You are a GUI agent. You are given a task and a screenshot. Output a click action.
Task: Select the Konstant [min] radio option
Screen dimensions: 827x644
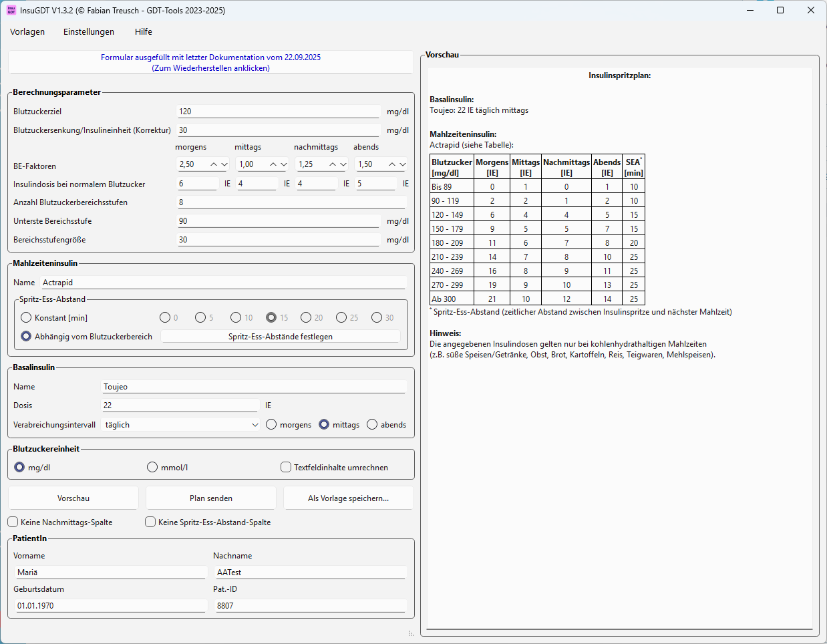(26, 318)
